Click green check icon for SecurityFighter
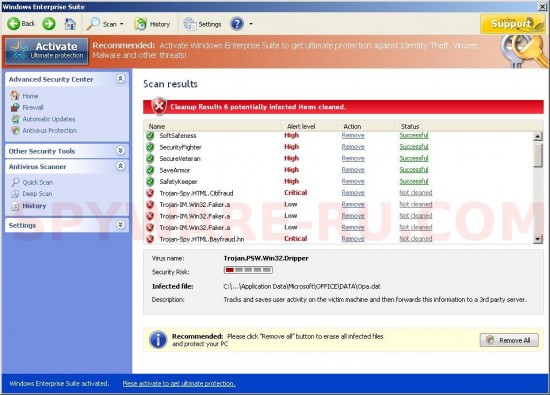The image size is (550, 395). [x=150, y=147]
